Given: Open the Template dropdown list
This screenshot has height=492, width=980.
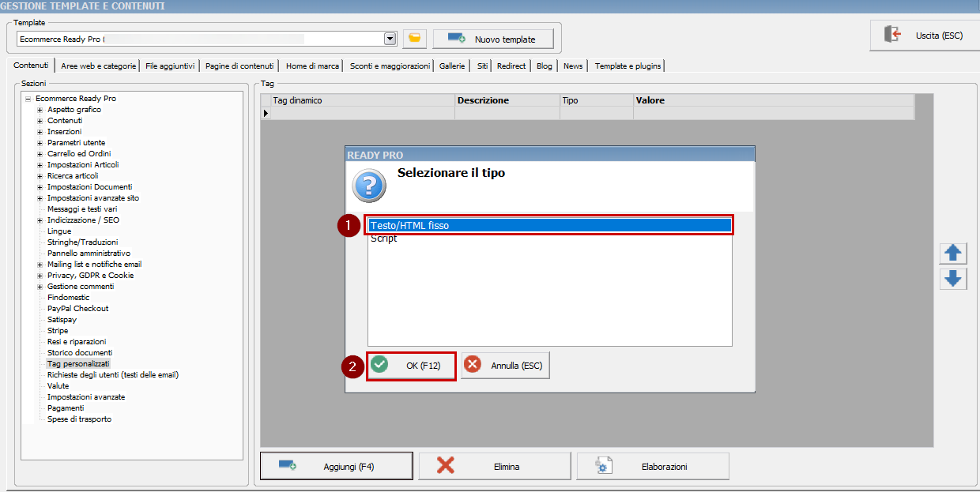Looking at the screenshot, I should (390, 39).
